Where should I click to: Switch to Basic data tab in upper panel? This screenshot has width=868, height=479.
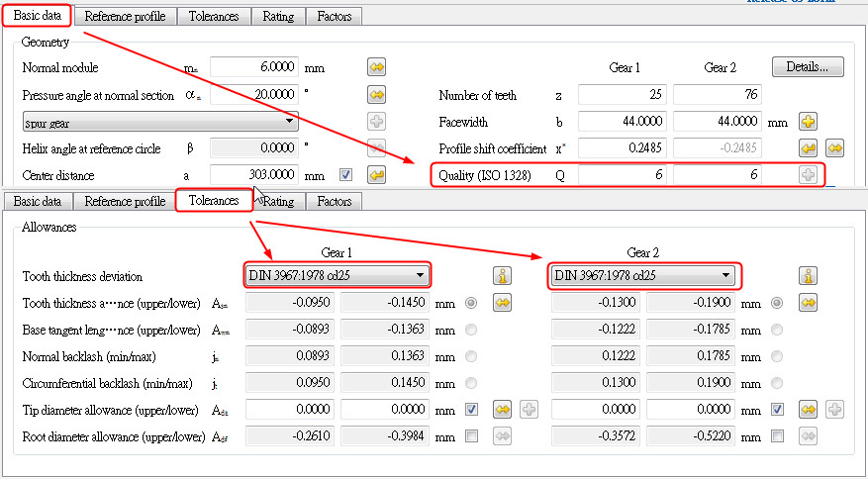click(x=37, y=16)
